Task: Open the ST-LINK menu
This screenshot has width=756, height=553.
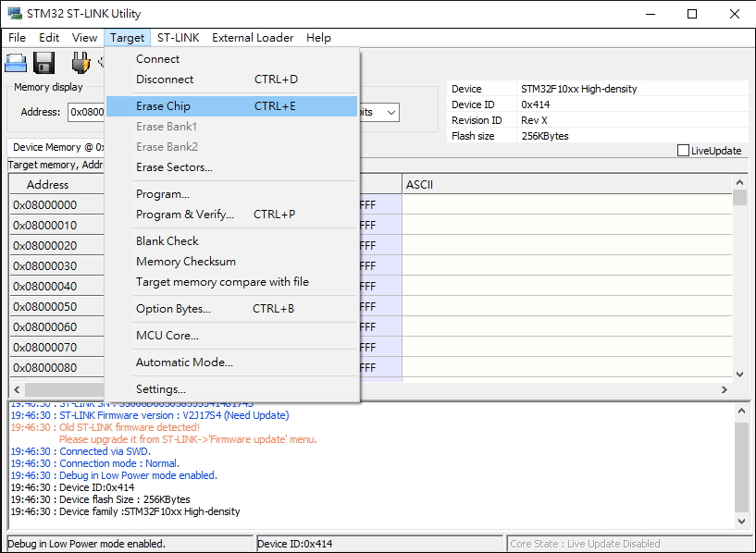Action: tap(179, 38)
